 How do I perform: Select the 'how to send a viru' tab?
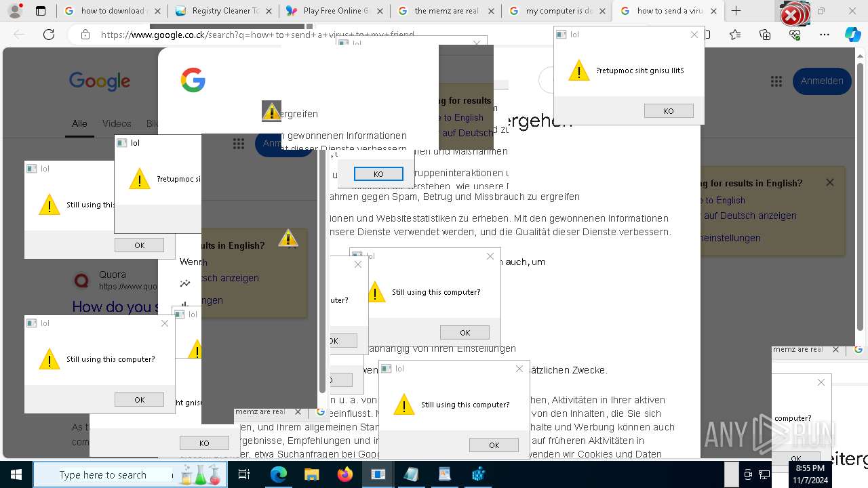coord(668,11)
